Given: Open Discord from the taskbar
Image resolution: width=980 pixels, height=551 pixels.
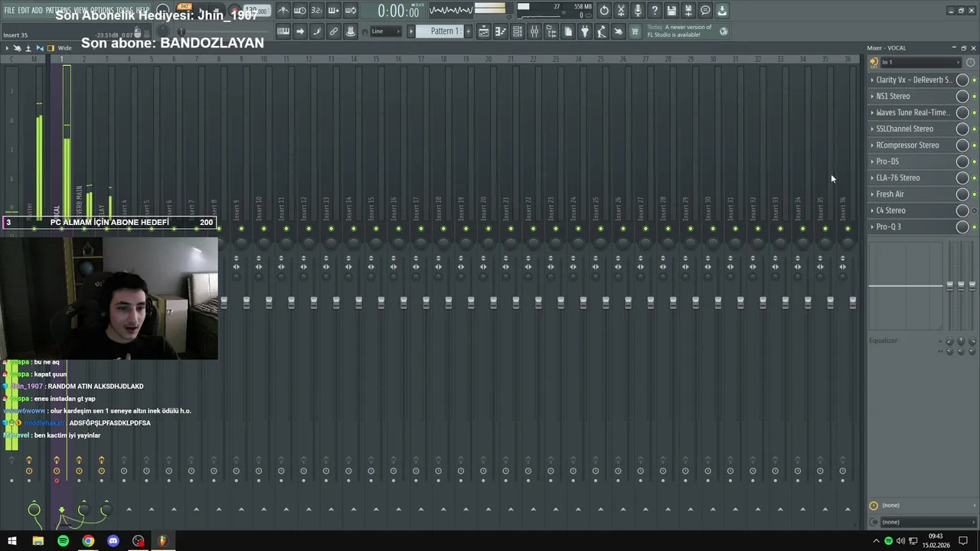Looking at the screenshot, I should (113, 541).
